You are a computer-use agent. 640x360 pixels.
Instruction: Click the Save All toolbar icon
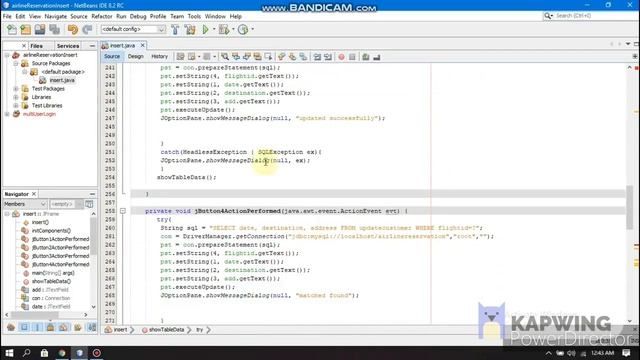[54, 29]
